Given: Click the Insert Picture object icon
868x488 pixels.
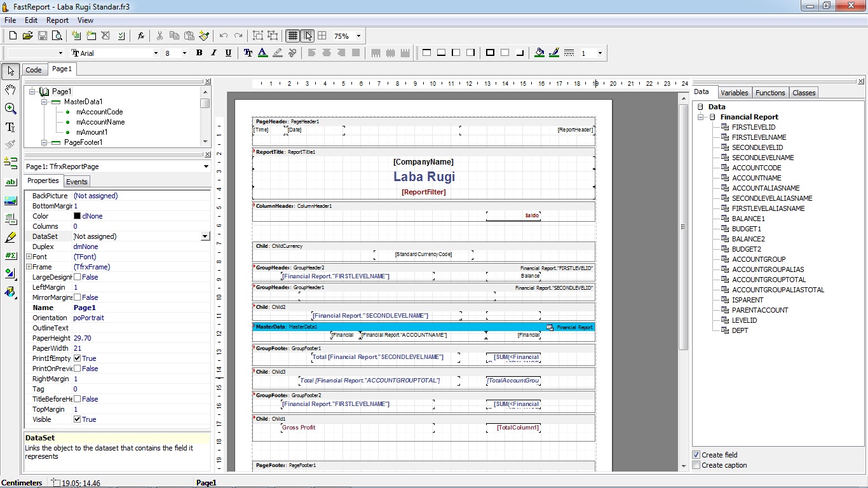Looking at the screenshot, I should pos(10,201).
